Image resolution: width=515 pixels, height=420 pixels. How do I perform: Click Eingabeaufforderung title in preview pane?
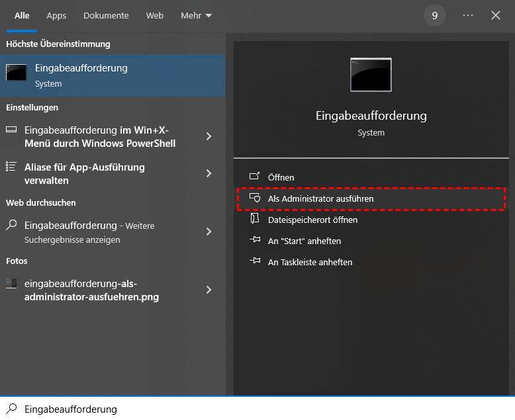click(371, 116)
